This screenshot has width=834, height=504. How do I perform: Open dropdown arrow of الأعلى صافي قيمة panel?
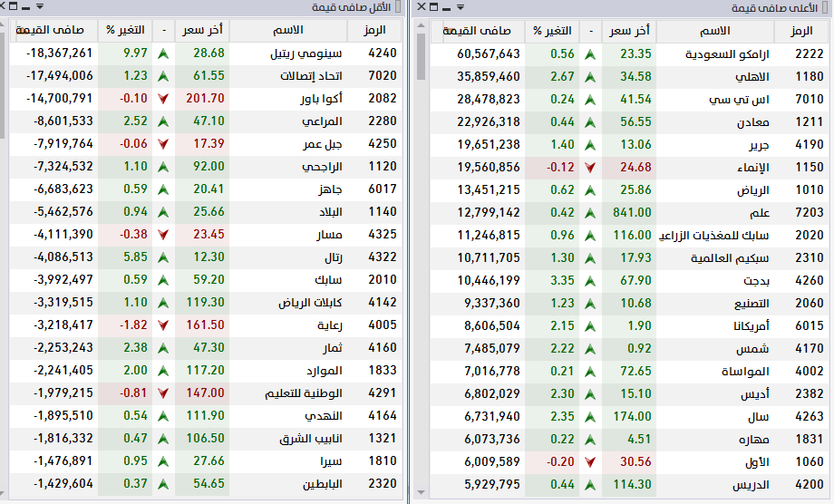[x=461, y=7]
